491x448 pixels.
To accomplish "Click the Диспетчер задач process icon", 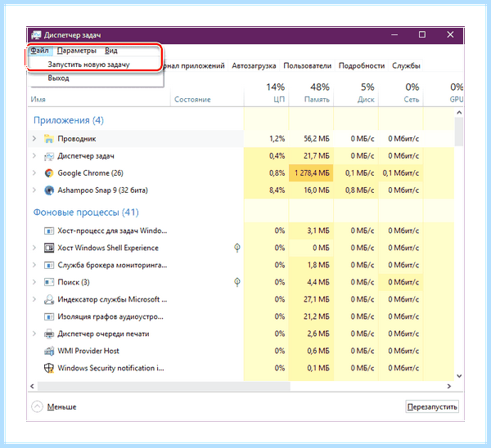I will coord(49,156).
